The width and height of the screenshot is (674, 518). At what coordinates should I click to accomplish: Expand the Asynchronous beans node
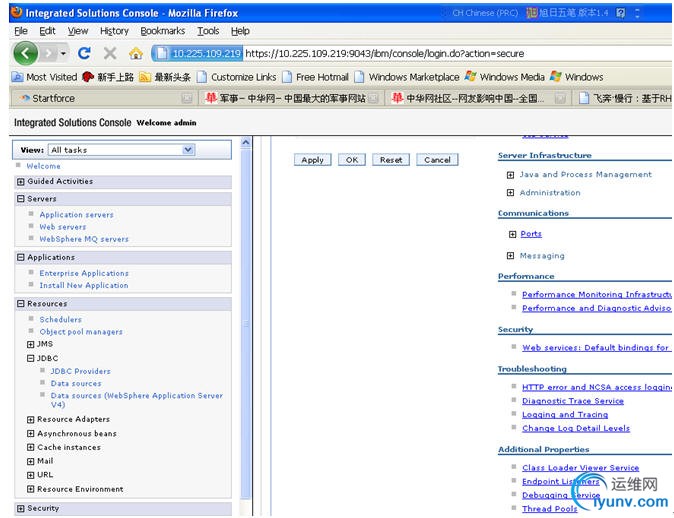pos(31,434)
